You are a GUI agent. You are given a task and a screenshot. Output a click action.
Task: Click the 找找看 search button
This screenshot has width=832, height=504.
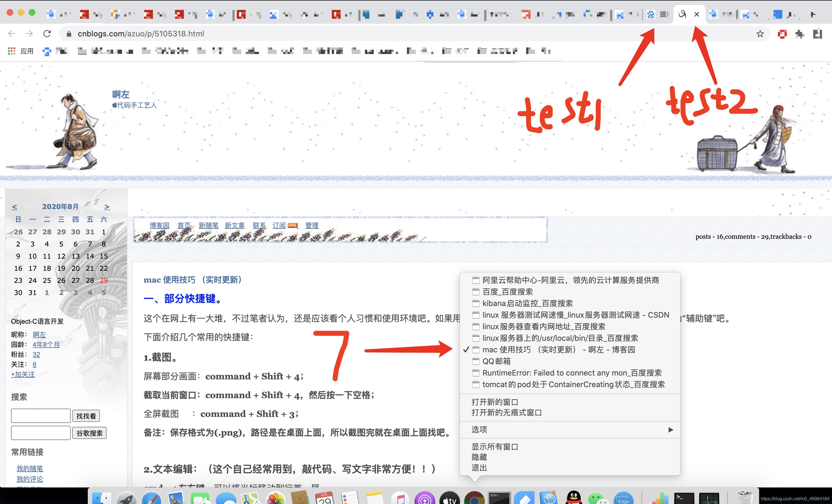(x=86, y=416)
